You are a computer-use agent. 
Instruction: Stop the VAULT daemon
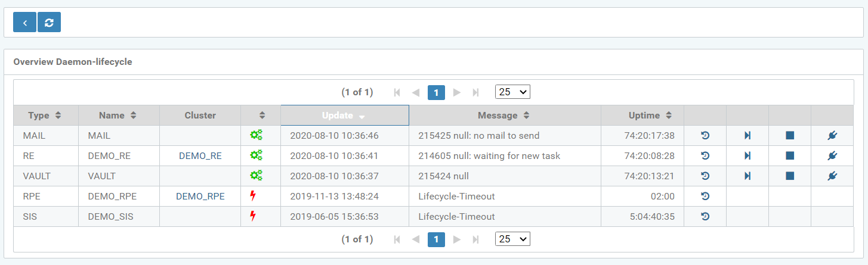click(x=789, y=176)
